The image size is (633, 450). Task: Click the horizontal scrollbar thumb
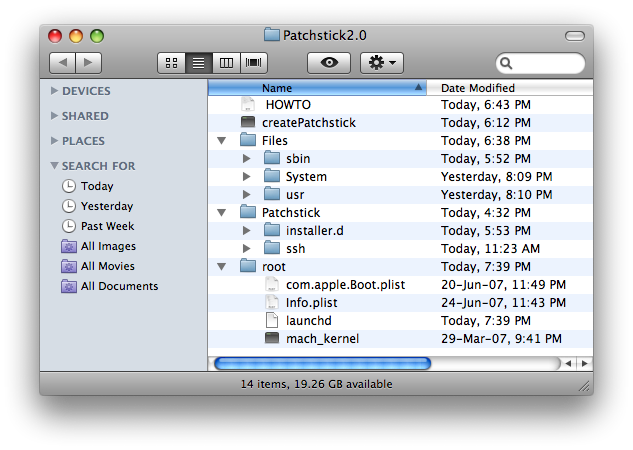point(322,363)
